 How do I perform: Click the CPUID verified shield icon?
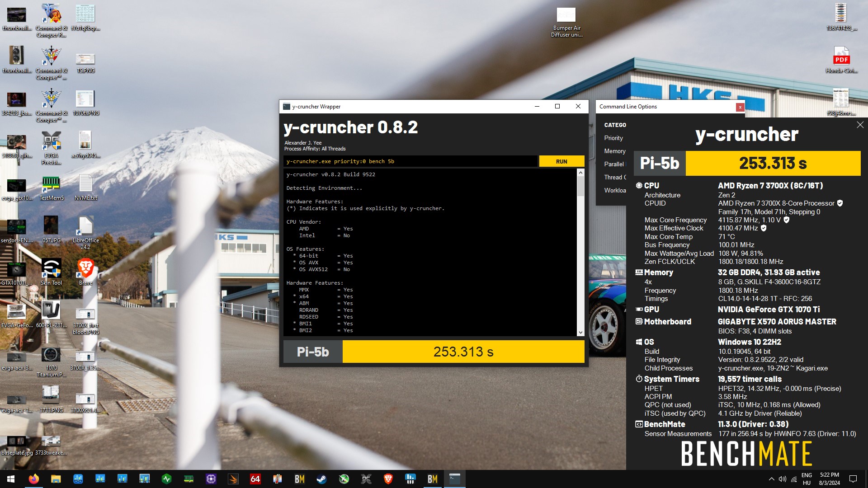(840, 203)
